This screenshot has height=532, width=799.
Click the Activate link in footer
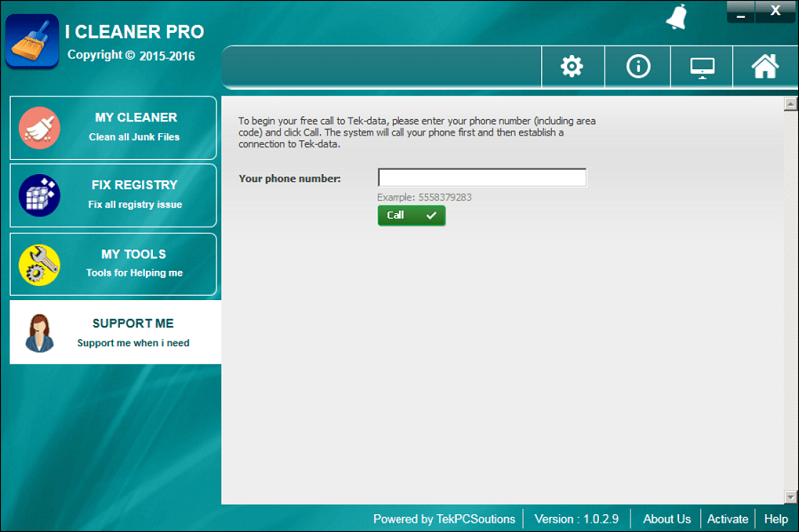pos(727,519)
